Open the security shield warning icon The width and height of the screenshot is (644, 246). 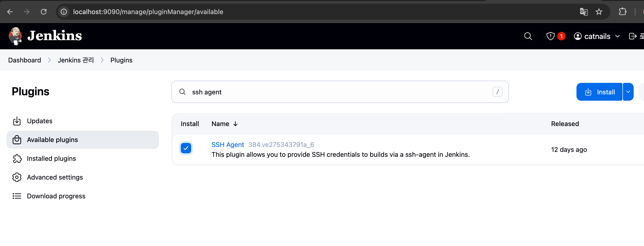pos(550,36)
